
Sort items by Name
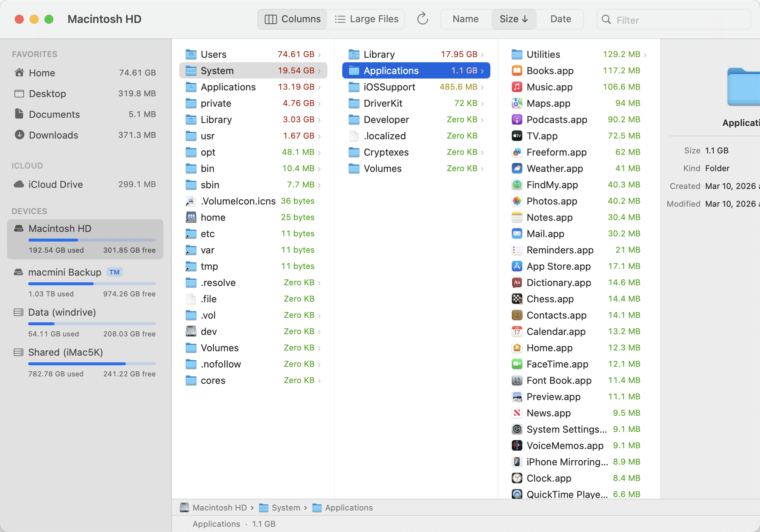click(x=466, y=19)
